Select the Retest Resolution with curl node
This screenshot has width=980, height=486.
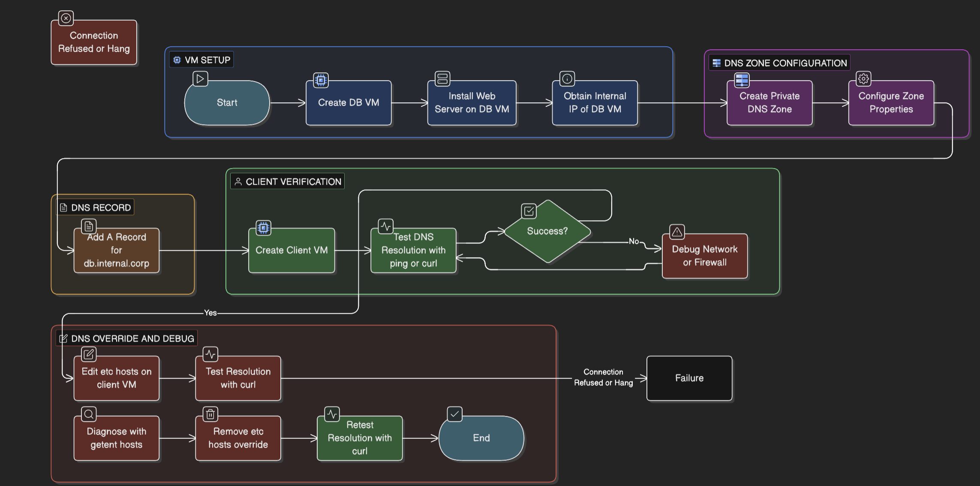360,438
